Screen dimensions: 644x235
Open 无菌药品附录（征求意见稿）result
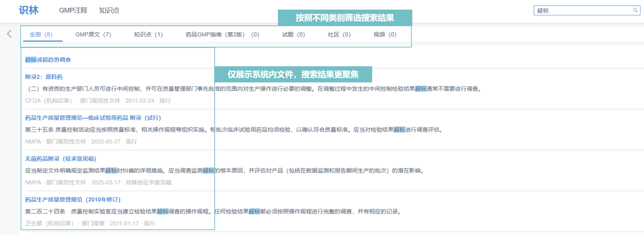61,159
